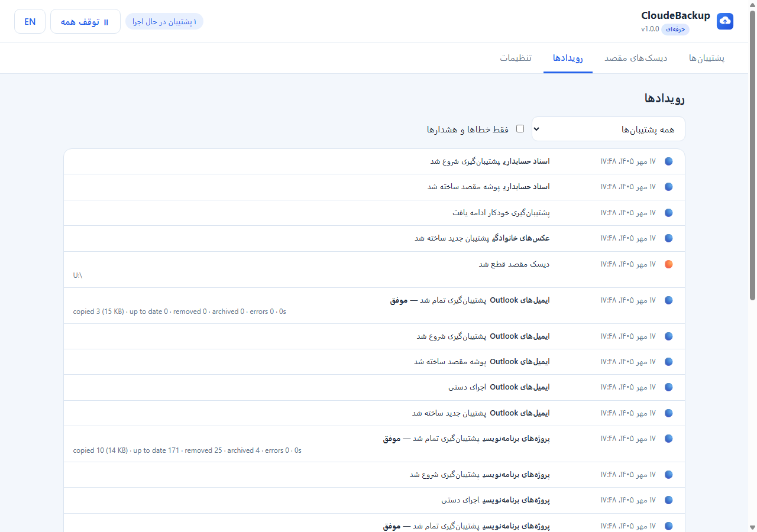The height and width of the screenshot is (532, 757).
Task: Click the status dot beside 'پشتیبان‌گیری خودکار ادامه یافت'
Action: click(669, 213)
